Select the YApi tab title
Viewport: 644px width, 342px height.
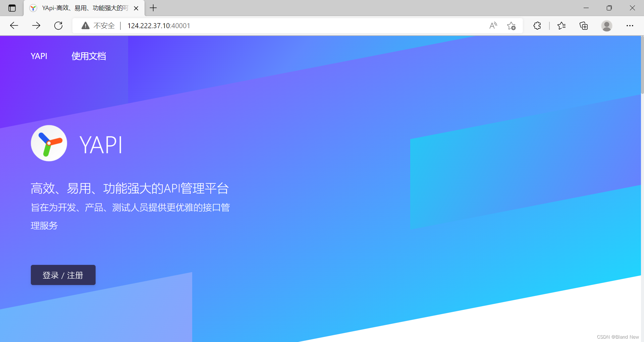[85, 8]
